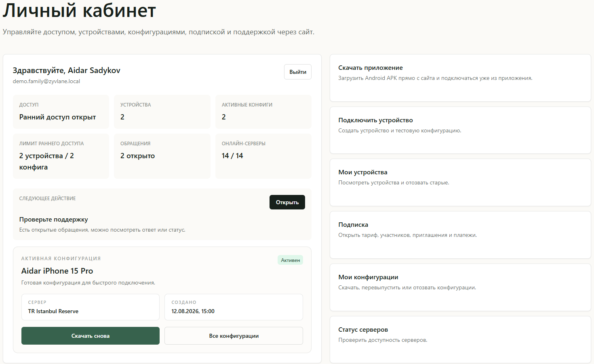Click the server value TR Istanbul Reserve
The width and height of the screenshot is (594, 364).
[x=53, y=311]
